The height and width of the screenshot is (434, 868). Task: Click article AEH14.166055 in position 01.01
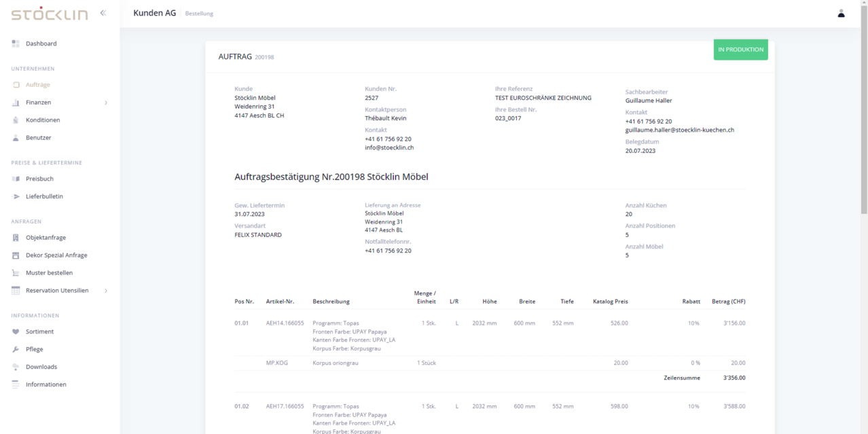[285, 323]
